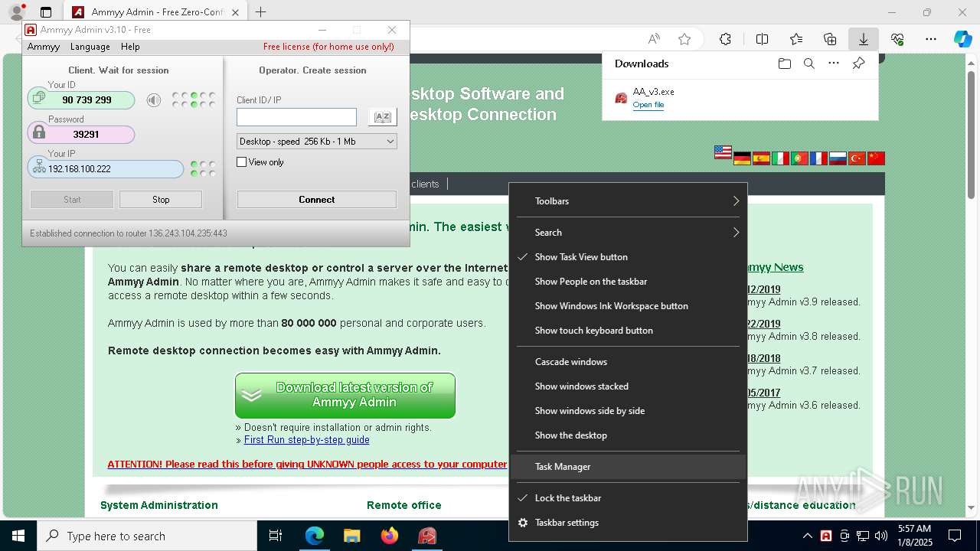
Task: Click the computers icon beside Your ID
Action: click(x=38, y=99)
